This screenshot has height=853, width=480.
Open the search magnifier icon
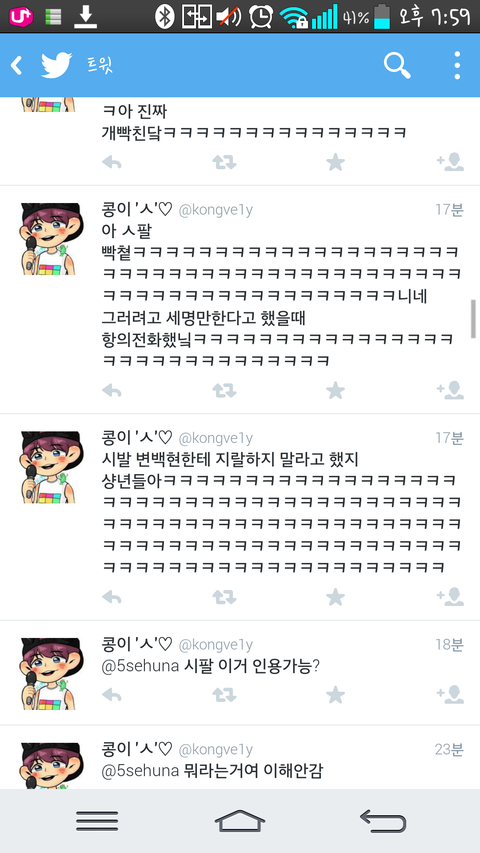(x=397, y=65)
